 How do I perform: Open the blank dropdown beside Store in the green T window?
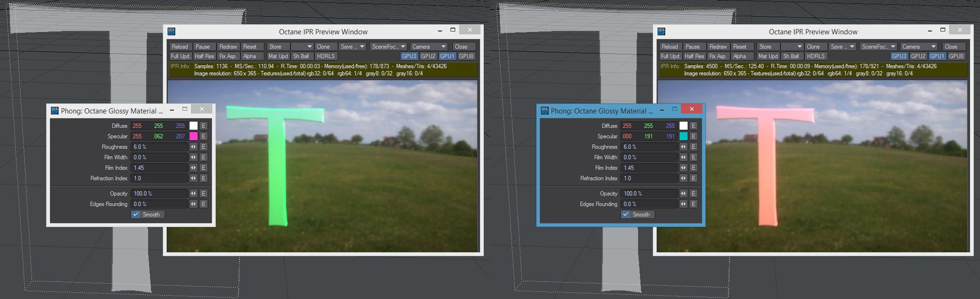pyautogui.click(x=302, y=47)
